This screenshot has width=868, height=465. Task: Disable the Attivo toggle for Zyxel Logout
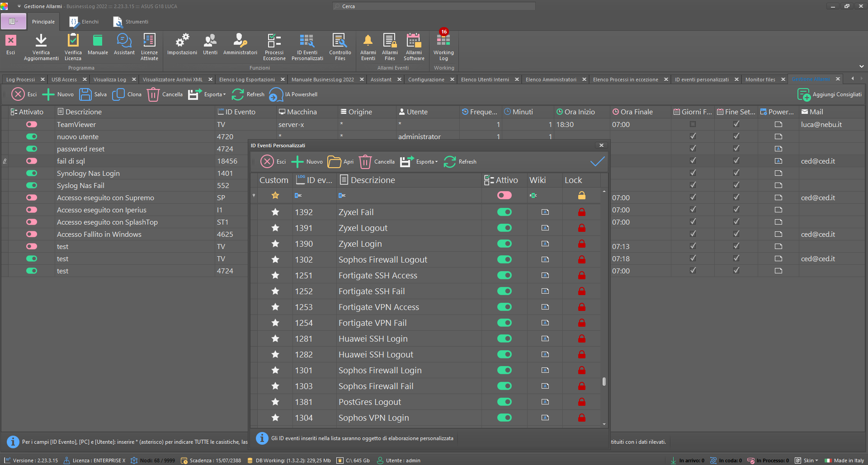[505, 228]
